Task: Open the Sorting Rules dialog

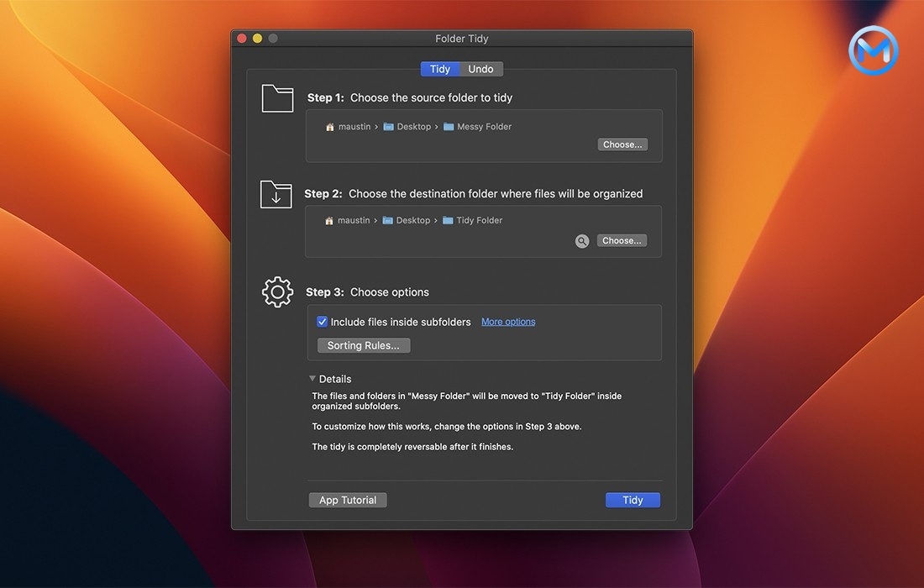Action: click(x=363, y=345)
